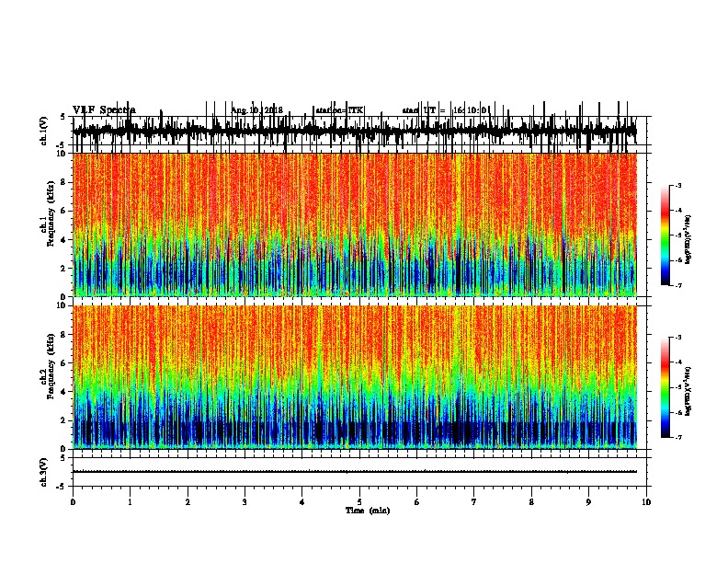
Task: Click time-axis tick label 7
Action: (474, 502)
